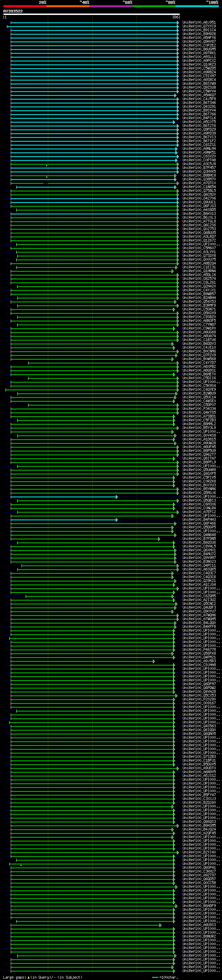This screenshot has height=980, width=222.
Task: Open hit UniRef100_A8J951
Action: pos(199,23)
